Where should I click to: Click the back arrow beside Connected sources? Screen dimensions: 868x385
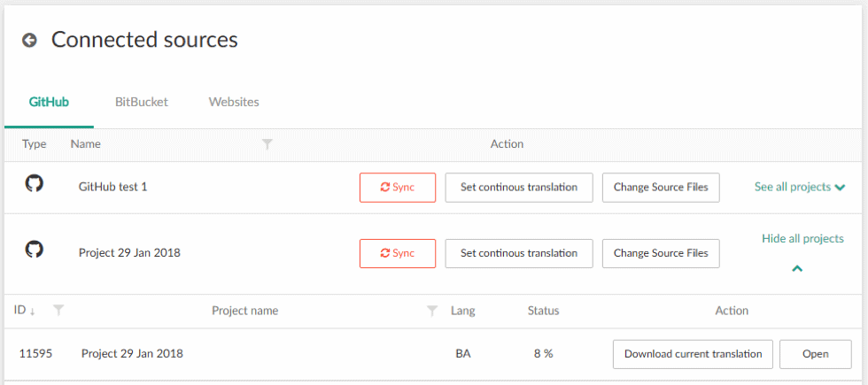tap(29, 40)
